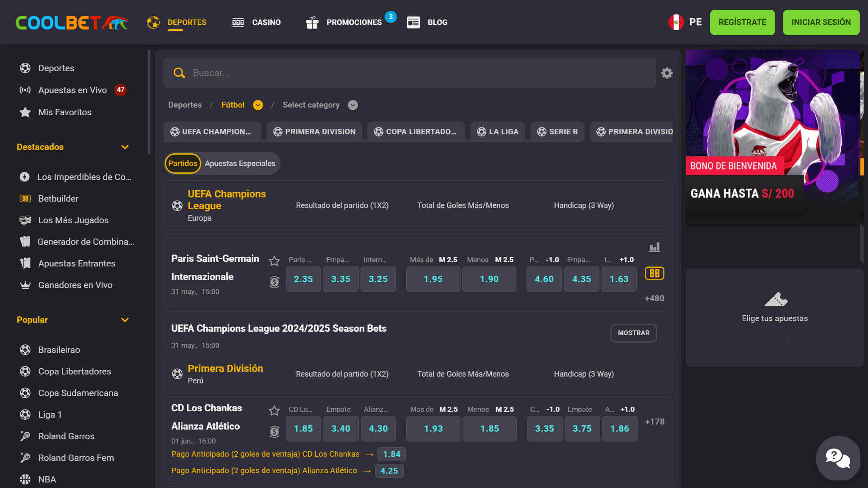Viewport: 868px width, 488px height.
Task: Pick Paris win odds 2.35
Action: coord(303,279)
